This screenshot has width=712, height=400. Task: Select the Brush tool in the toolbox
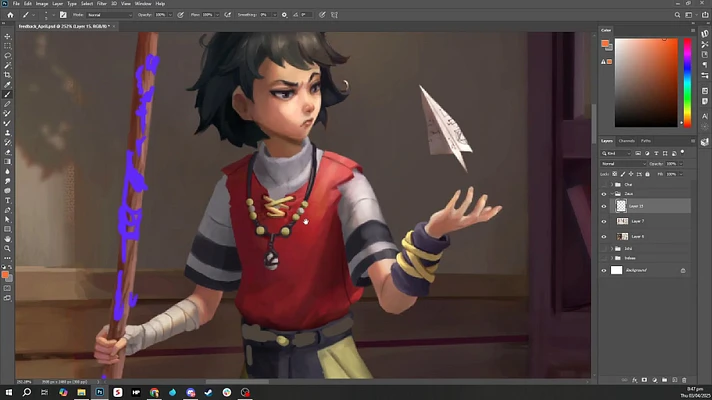point(7,94)
